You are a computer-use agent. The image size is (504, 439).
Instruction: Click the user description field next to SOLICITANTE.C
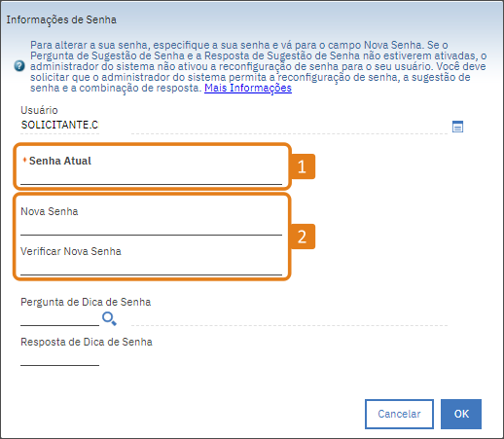coord(289,127)
